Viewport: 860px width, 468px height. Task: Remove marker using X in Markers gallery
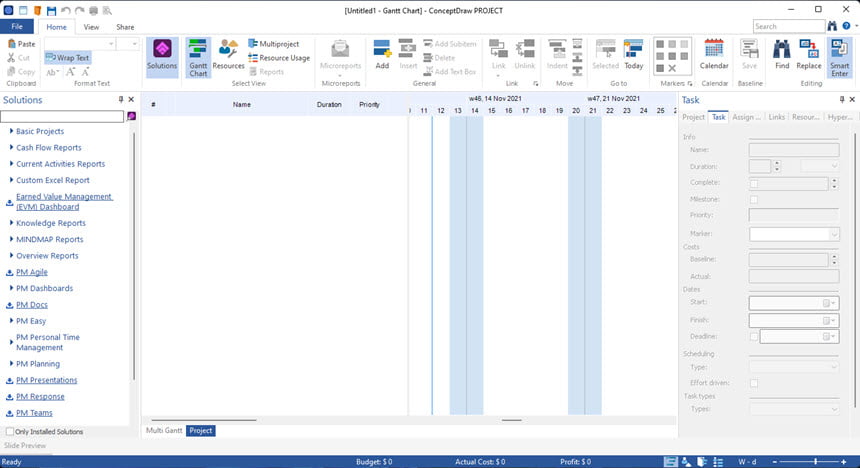click(x=672, y=68)
